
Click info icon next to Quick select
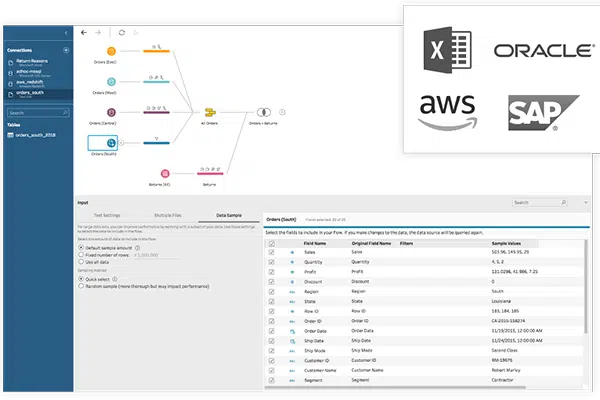click(115, 279)
